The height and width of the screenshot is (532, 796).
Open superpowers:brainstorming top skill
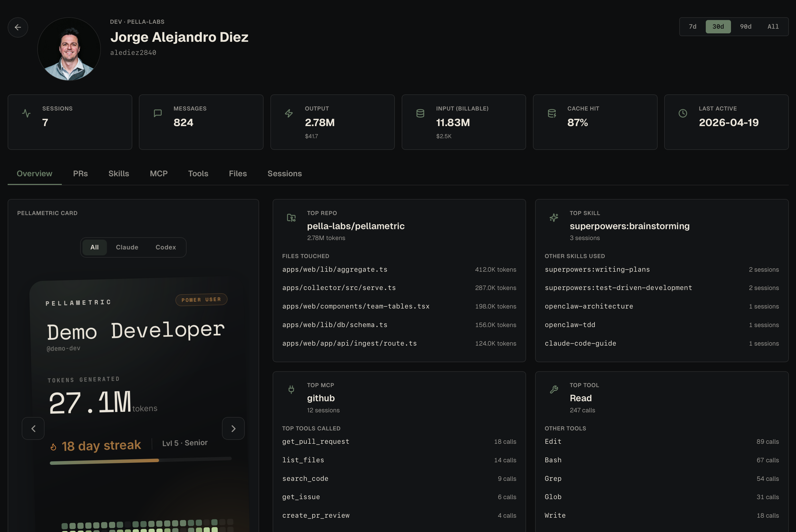tap(630, 226)
